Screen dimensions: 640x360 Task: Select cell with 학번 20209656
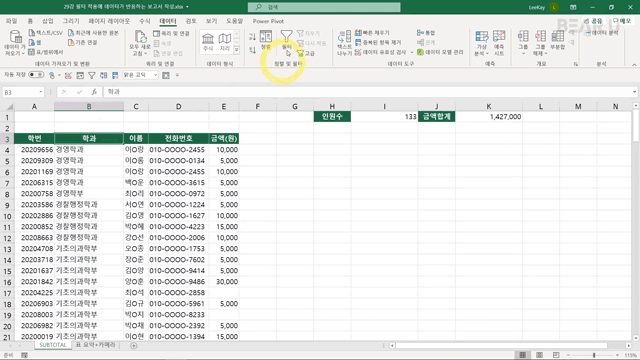click(34, 150)
